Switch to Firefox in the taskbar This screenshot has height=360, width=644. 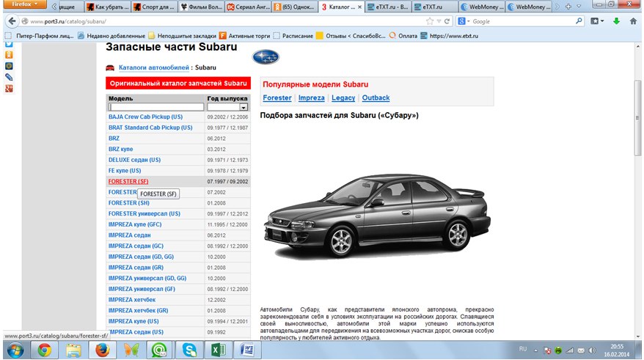point(102,350)
